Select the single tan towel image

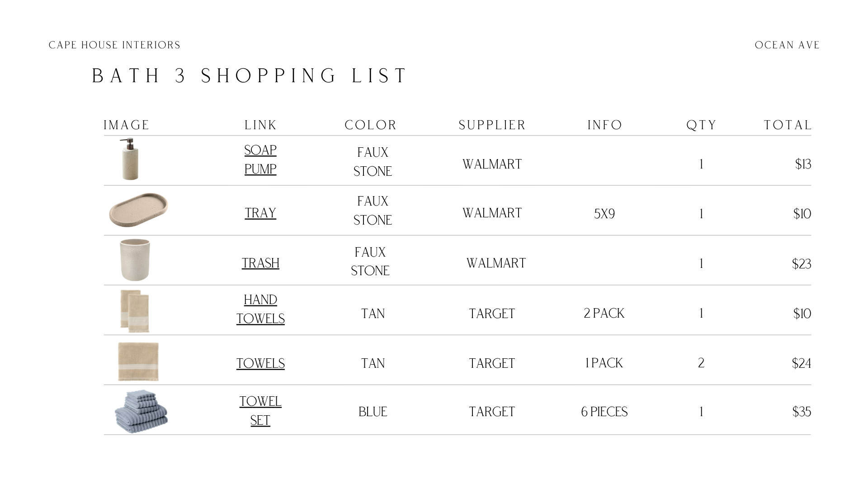tap(138, 361)
